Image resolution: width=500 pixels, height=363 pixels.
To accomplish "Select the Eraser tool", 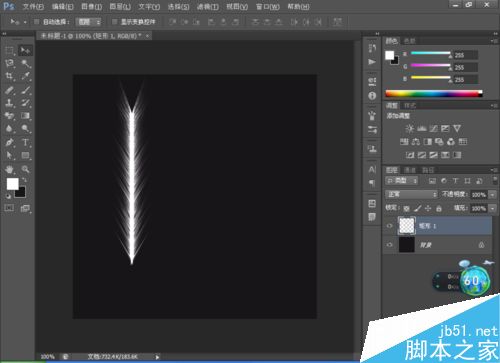I will (x=9, y=116).
